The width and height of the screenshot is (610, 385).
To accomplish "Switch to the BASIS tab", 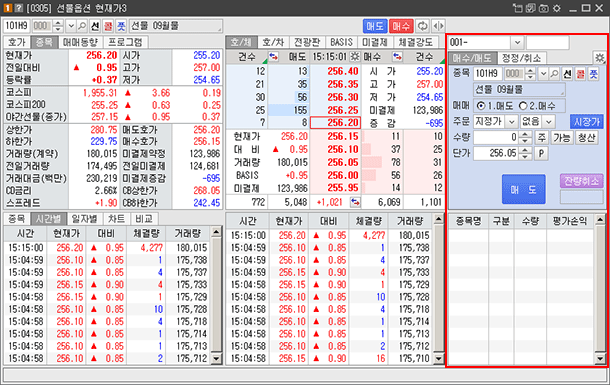I will click(341, 42).
